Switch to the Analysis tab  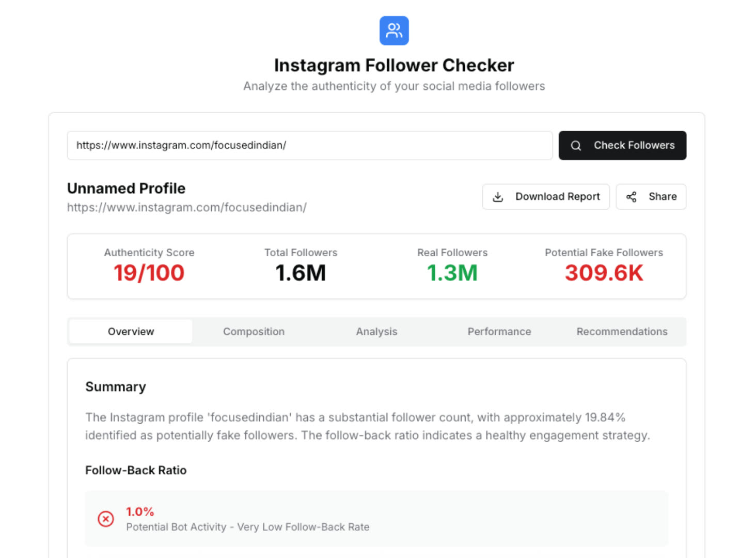tap(376, 332)
